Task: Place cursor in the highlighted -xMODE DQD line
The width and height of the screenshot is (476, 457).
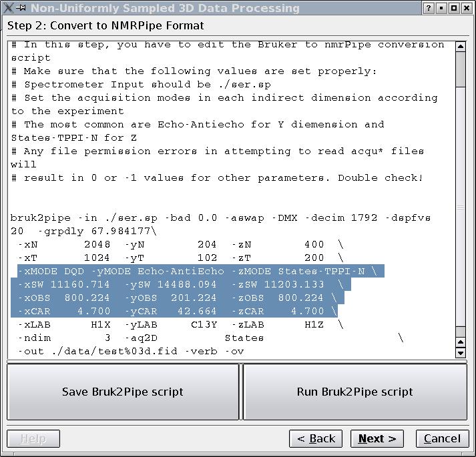Action: coord(200,272)
